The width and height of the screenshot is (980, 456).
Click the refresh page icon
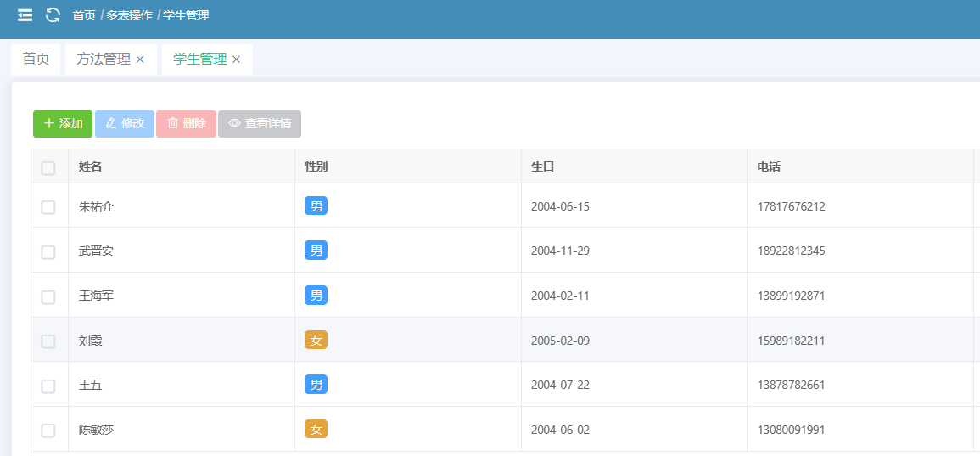point(53,15)
